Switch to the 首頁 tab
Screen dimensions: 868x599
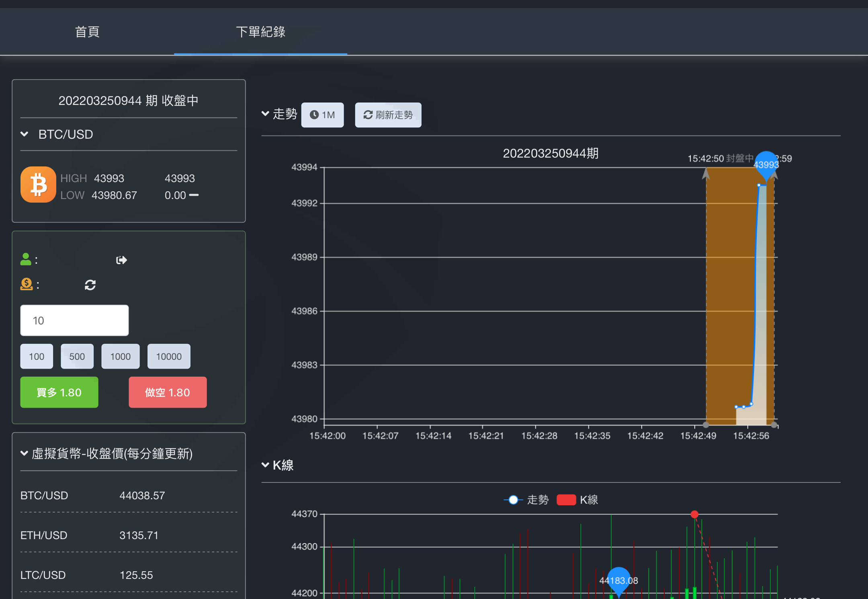tap(87, 32)
